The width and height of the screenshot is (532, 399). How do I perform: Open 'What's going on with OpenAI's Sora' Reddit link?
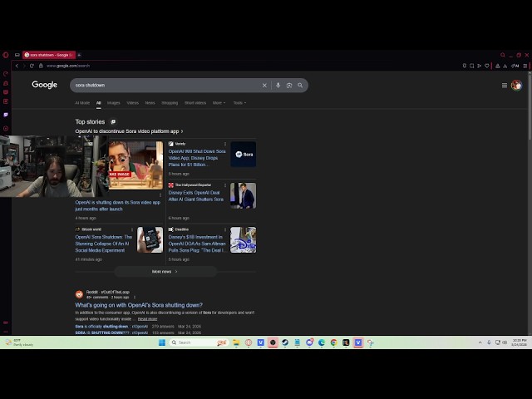click(x=139, y=305)
